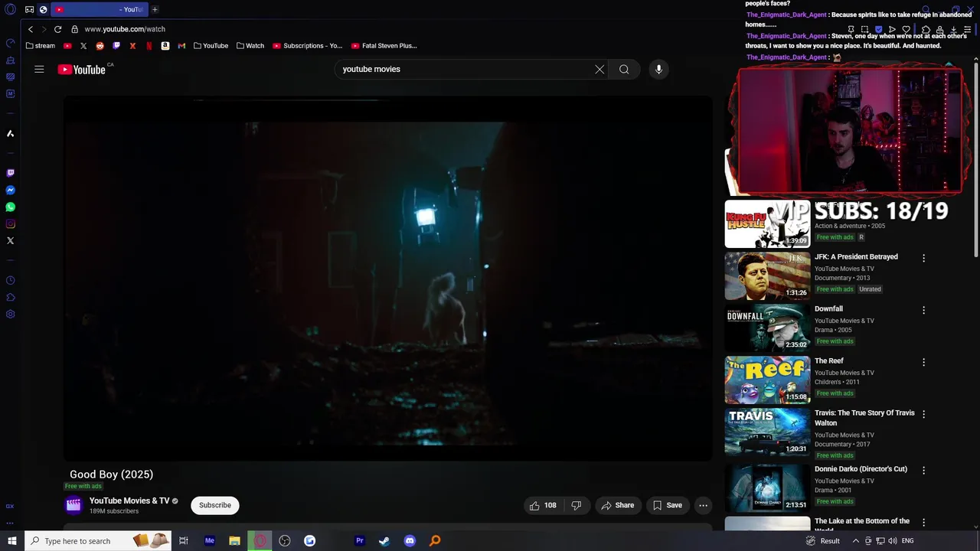Open browser history from the sidebar clock icon
This screenshot has width=980, height=551.
[x=10, y=280]
